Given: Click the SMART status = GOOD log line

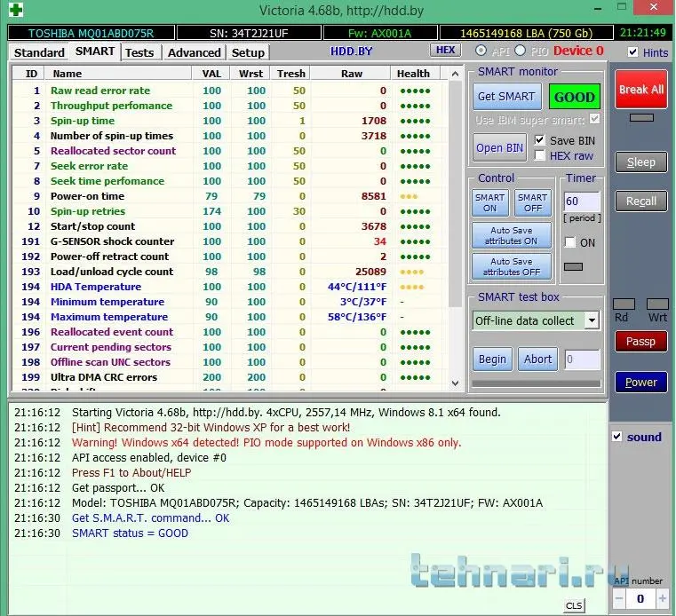Looking at the screenshot, I should [130, 533].
